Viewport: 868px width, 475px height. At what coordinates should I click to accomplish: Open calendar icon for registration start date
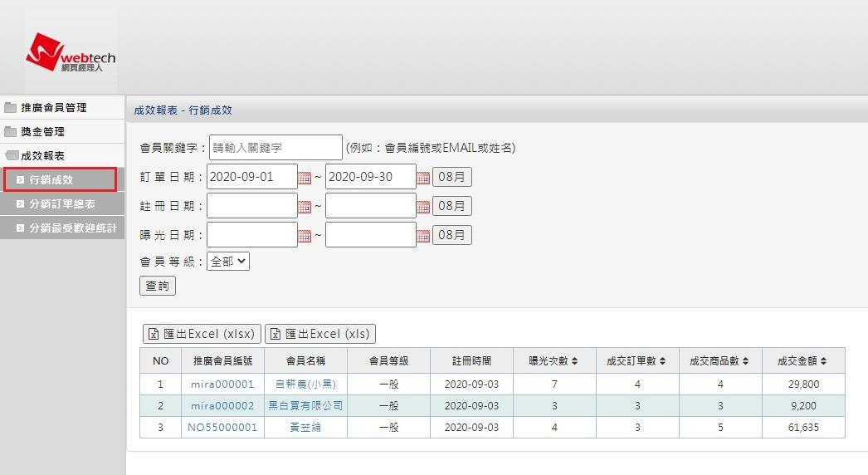304,206
